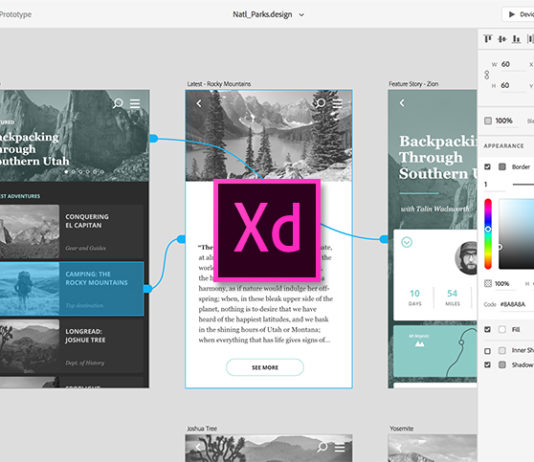Select the Feature Story - Zion artboard title
The width and height of the screenshot is (534, 462).
pos(413,84)
